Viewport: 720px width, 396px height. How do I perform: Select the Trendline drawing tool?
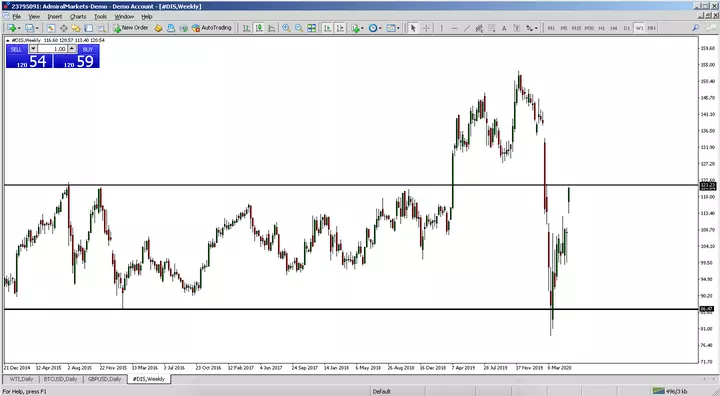pyautogui.click(x=467, y=28)
